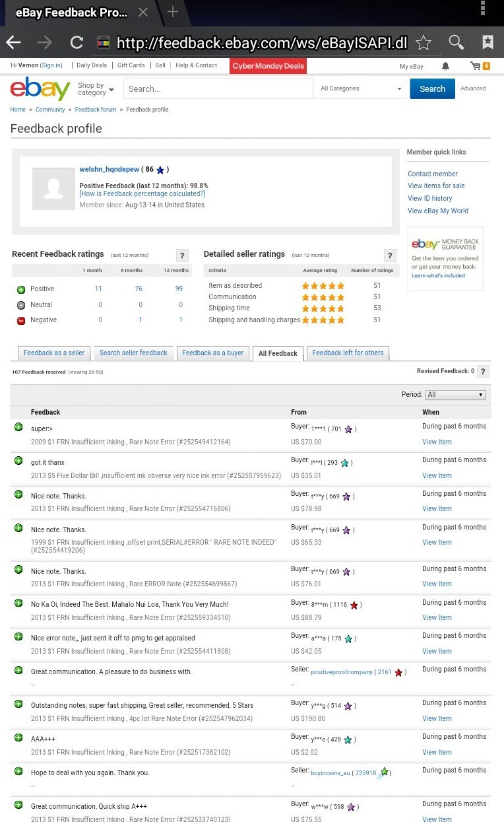This screenshot has height=822, width=504.
Task: Click the eBay Money Back Guarantee banner
Action: (x=445, y=259)
